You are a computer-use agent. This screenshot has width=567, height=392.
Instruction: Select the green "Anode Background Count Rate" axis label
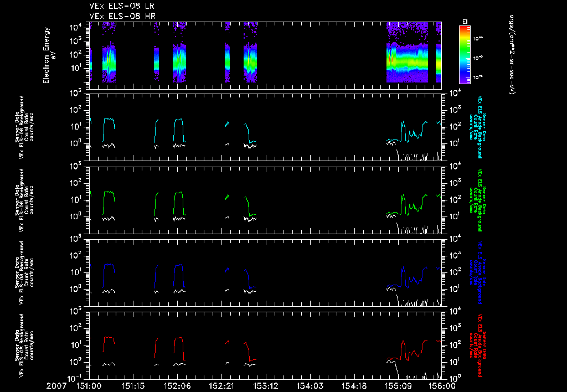[477, 200]
